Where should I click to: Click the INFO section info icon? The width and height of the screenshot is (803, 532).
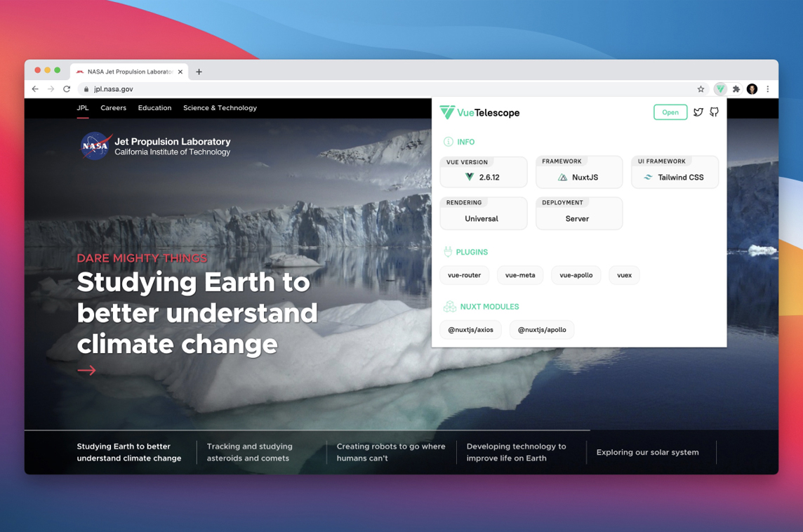click(448, 142)
